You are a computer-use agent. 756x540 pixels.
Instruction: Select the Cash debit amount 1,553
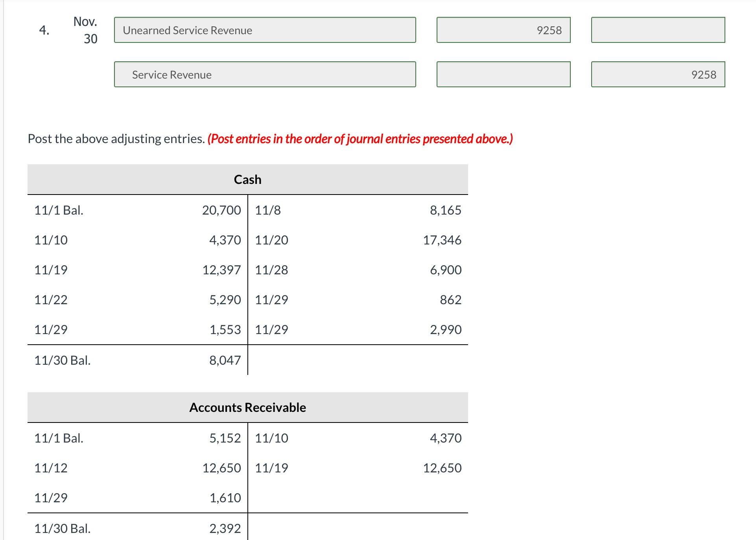coord(225,330)
